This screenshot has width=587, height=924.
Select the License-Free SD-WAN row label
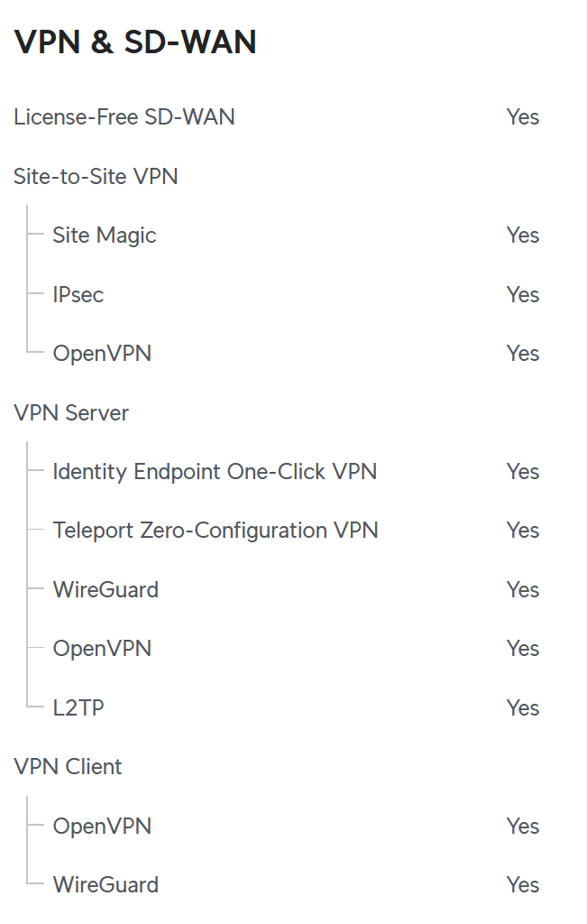click(124, 116)
